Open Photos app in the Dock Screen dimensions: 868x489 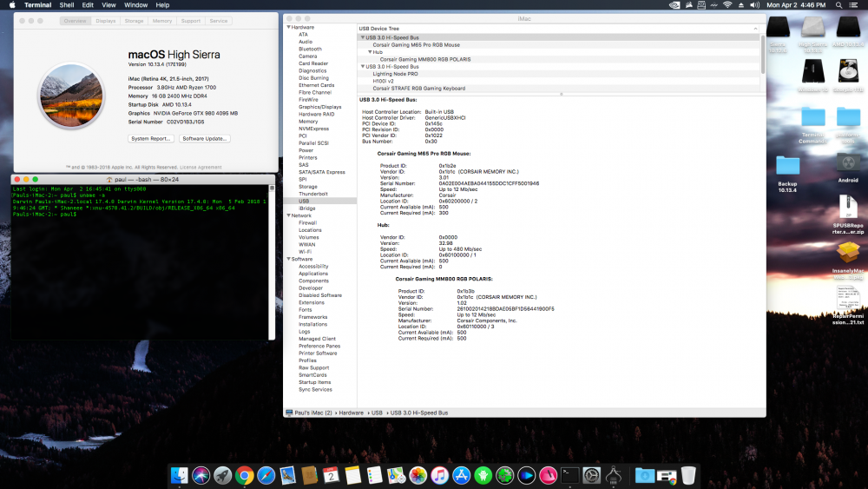pos(418,475)
